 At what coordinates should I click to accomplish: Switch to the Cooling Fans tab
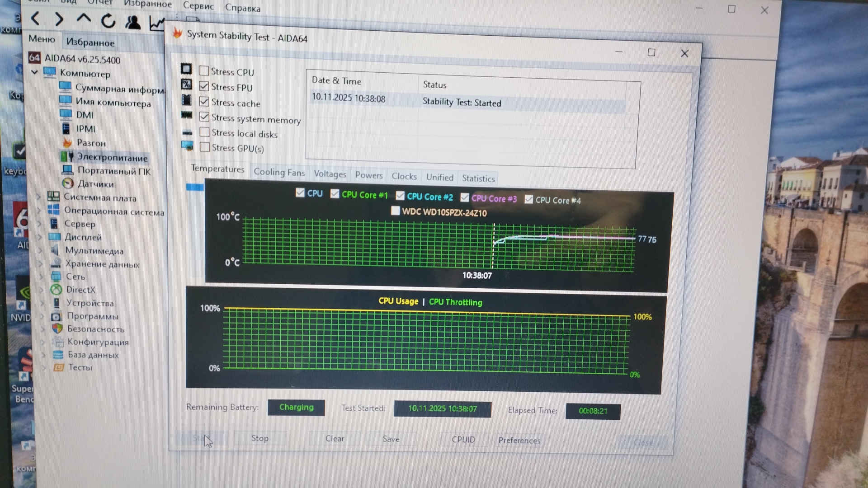pyautogui.click(x=279, y=172)
